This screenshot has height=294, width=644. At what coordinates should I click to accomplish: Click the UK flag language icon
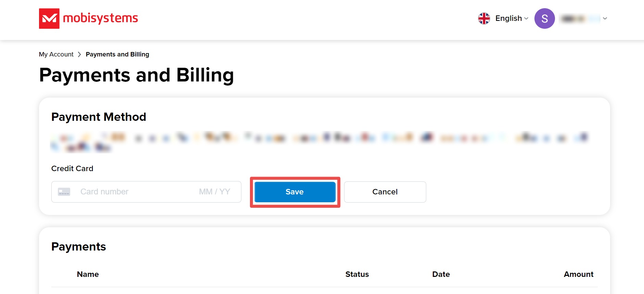click(x=484, y=18)
